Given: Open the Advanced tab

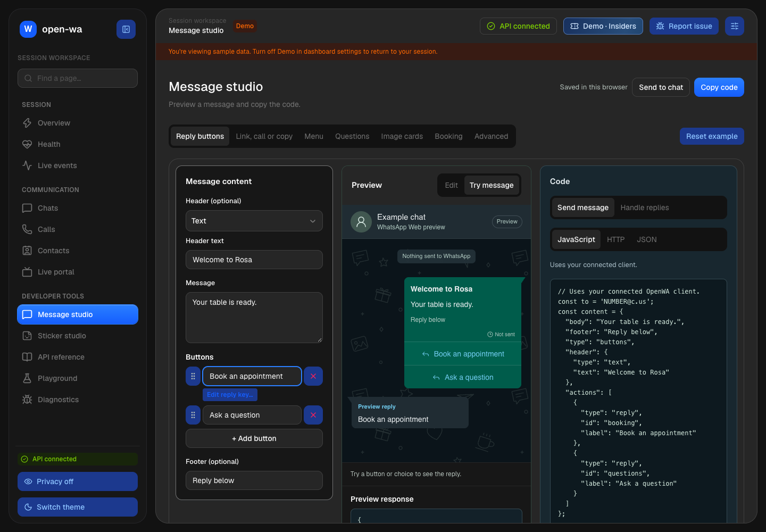Looking at the screenshot, I should click(x=491, y=136).
